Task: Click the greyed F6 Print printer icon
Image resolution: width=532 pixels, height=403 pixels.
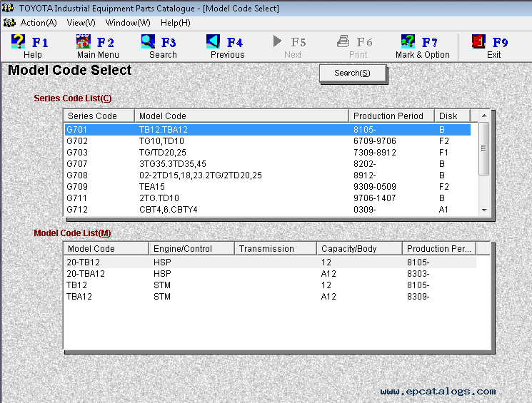Action: click(x=343, y=41)
